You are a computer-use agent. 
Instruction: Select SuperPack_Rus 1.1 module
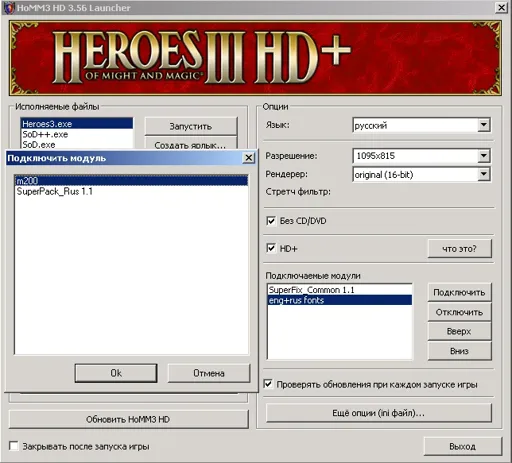[x=131, y=191]
